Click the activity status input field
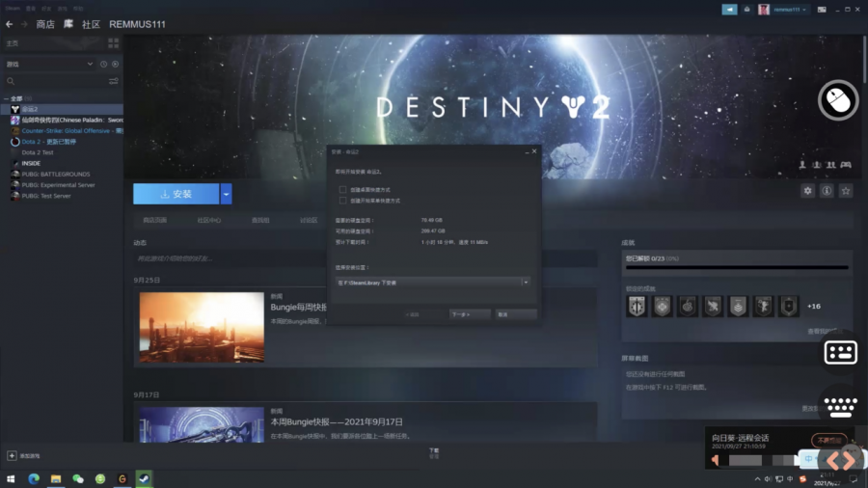 (x=366, y=258)
